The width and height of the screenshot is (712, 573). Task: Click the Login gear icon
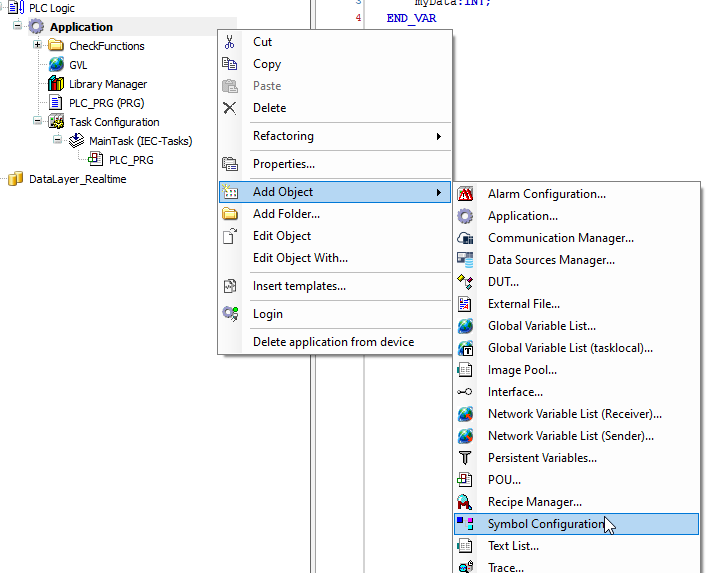[x=230, y=314]
